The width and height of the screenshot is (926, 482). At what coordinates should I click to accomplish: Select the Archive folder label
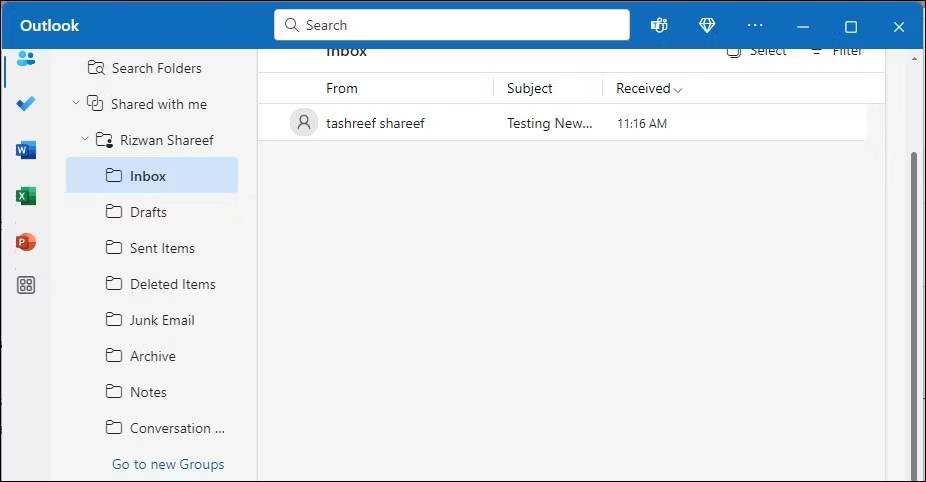coord(152,356)
